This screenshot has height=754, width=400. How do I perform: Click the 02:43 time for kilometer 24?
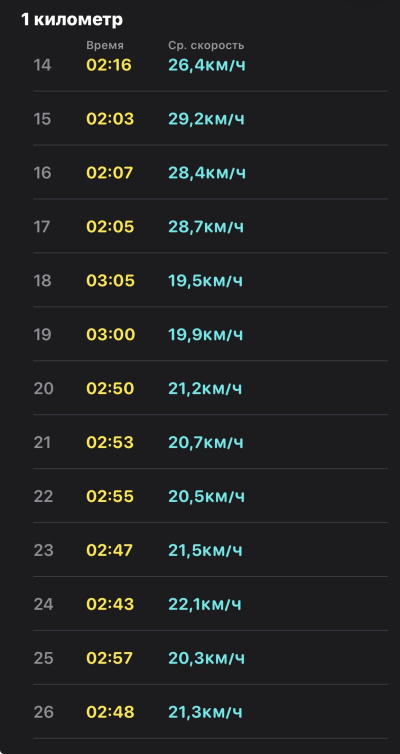point(110,604)
